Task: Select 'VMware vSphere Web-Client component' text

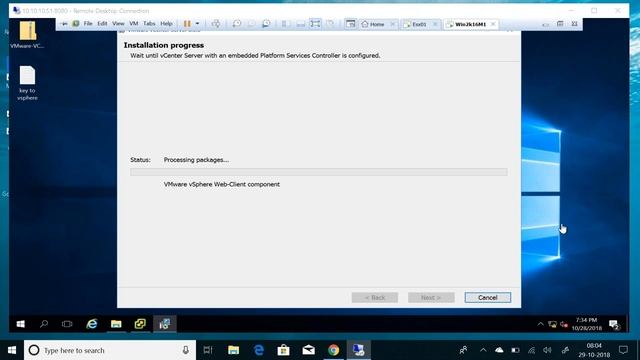Action: pyautogui.click(x=222, y=184)
